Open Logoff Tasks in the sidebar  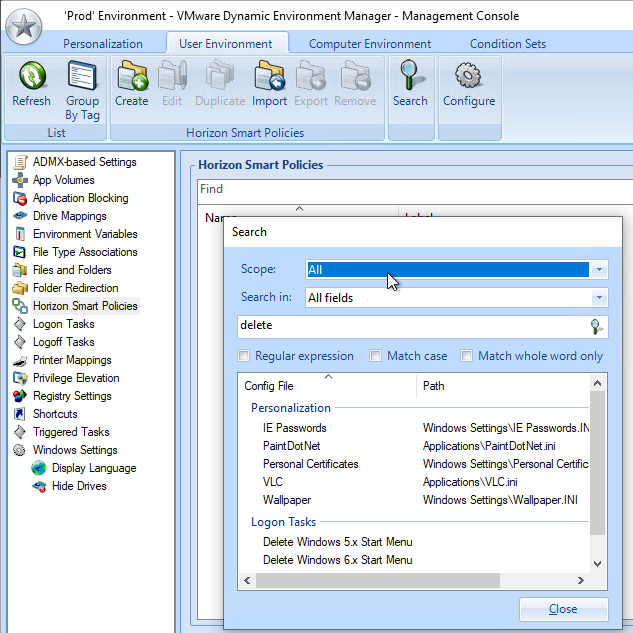point(53,342)
